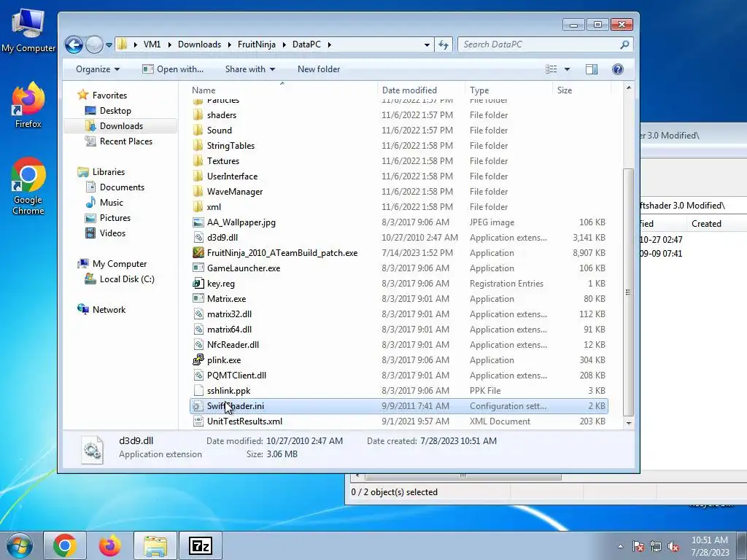Open Start menu
The image size is (747, 560).
(x=20, y=545)
